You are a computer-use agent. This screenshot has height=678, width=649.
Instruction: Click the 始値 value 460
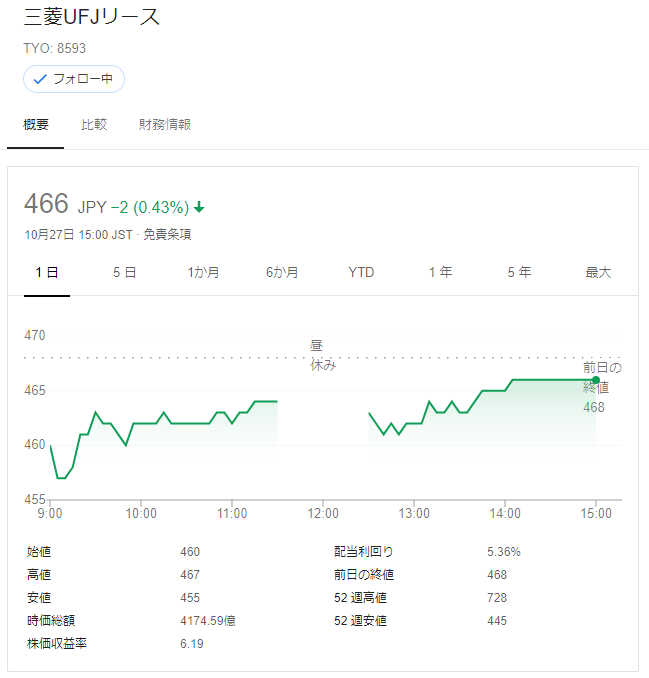190,552
